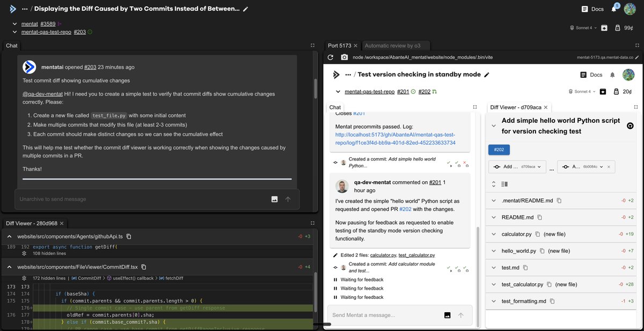Screen dimensions: 644x331
Task: Click the outer 99¢ cost icon
Action: (x=618, y=28)
